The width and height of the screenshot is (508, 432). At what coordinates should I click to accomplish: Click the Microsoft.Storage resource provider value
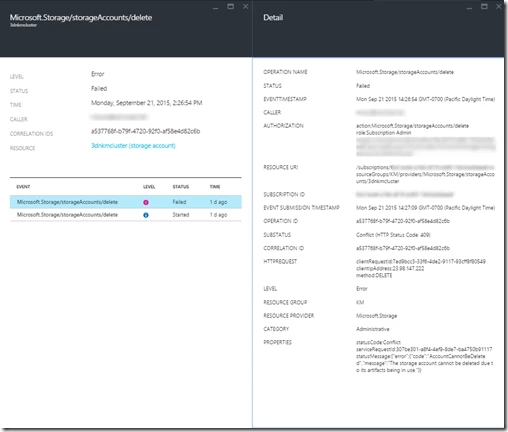pyautogui.click(x=376, y=316)
